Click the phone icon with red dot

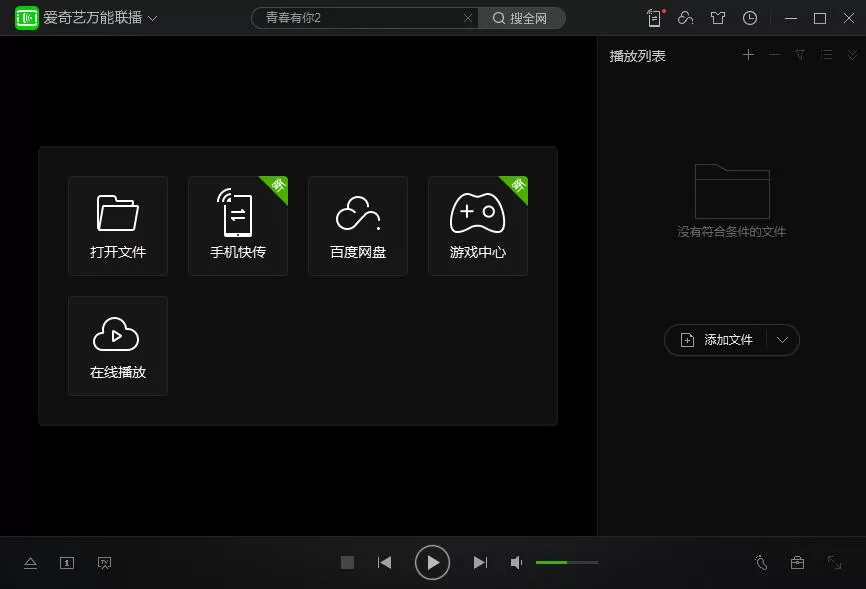pyautogui.click(x=654, y=18)
